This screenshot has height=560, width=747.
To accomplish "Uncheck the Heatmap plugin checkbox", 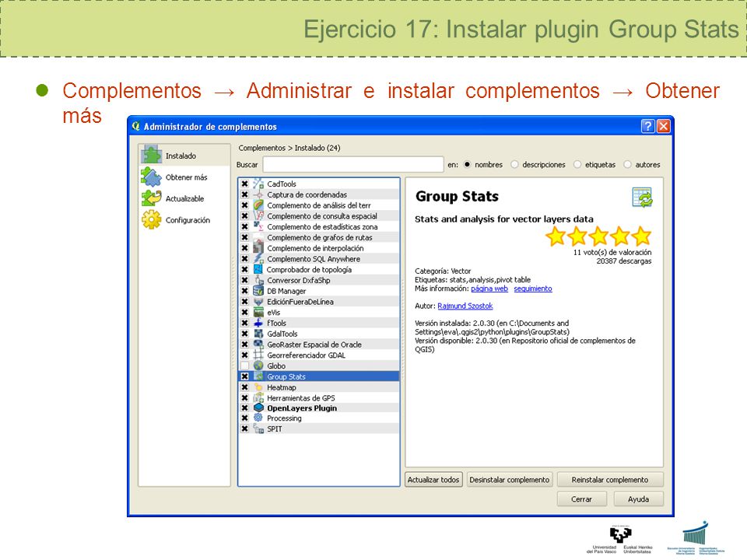I will pos(245,387).
